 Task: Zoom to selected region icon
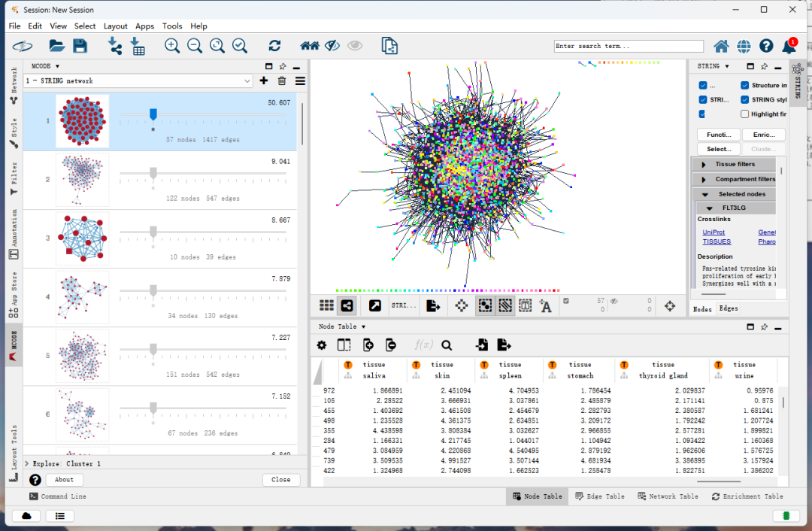point(240,46)
